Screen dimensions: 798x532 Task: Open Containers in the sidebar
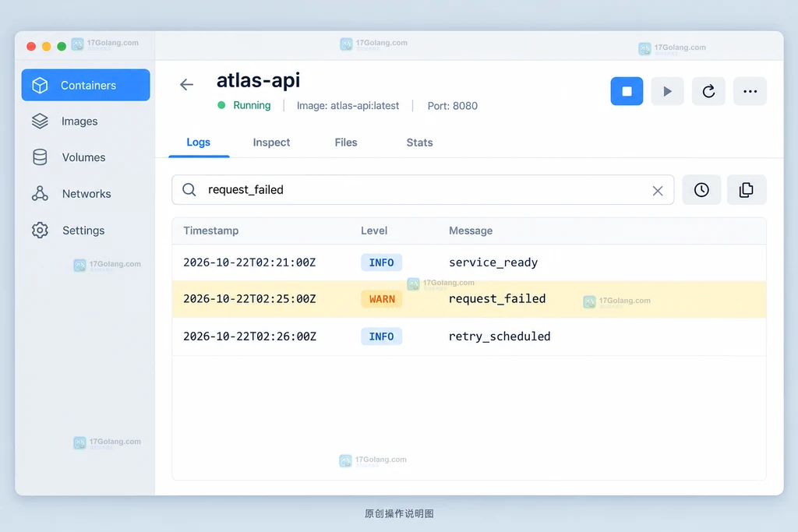(86, 85)
